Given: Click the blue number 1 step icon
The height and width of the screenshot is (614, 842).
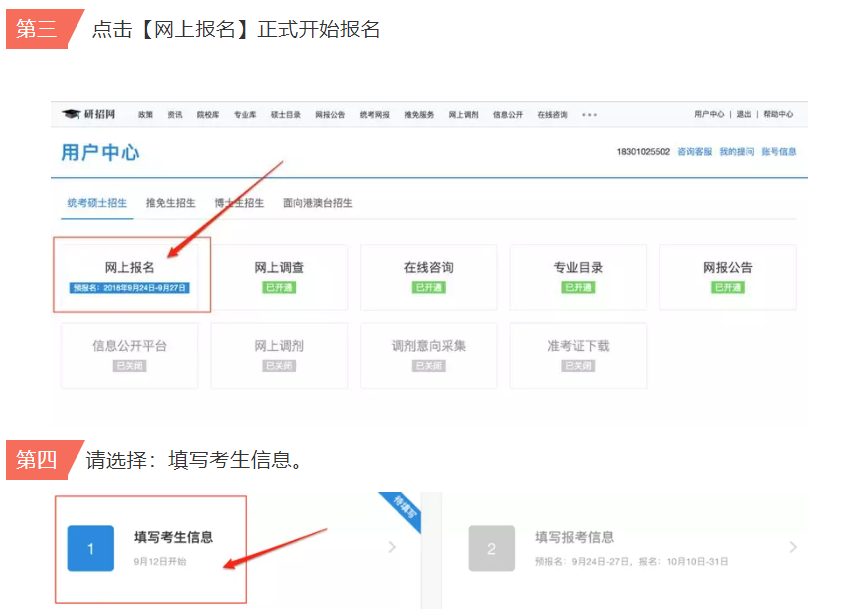Looking at the screenshot, I should [x=90, y=548].
